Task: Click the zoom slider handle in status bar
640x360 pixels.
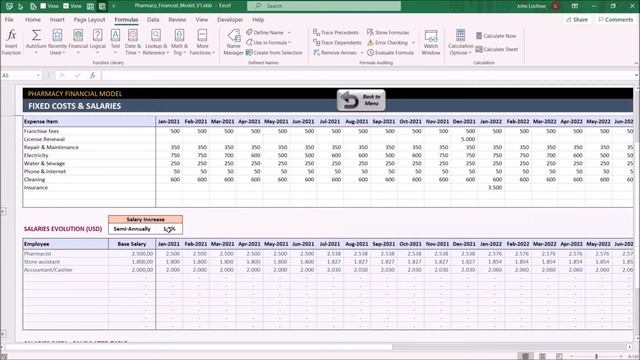Action: (596, 356)
